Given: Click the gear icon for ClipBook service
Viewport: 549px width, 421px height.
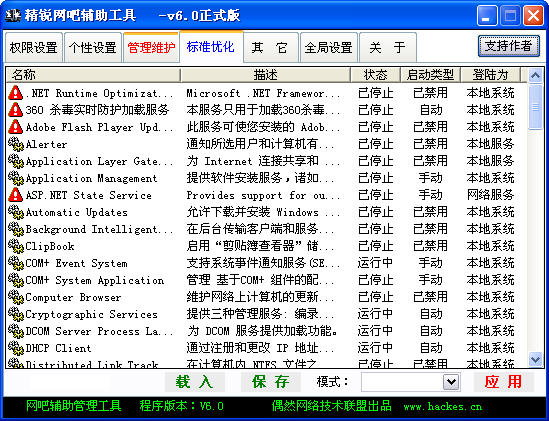Looking at the screenshot, I should (x=15, y=246).
